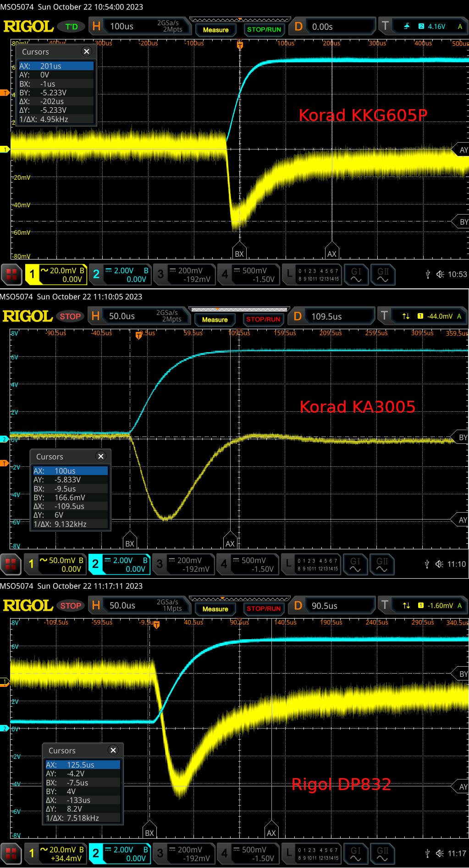The height and width of the screenshot is (868, 469).
Task: Open logic analyzer L panel in DP832 capture
Action: coord(312,853)
